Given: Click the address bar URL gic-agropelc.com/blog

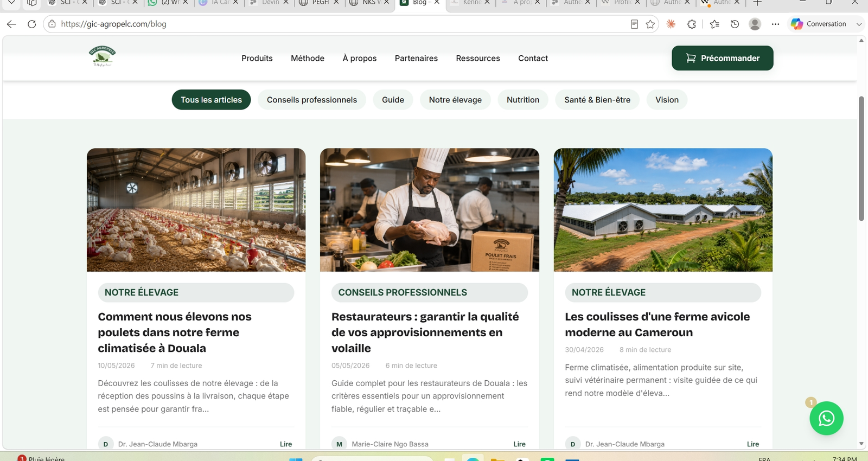Looking at the screenshot, I should tap(114, 24).
